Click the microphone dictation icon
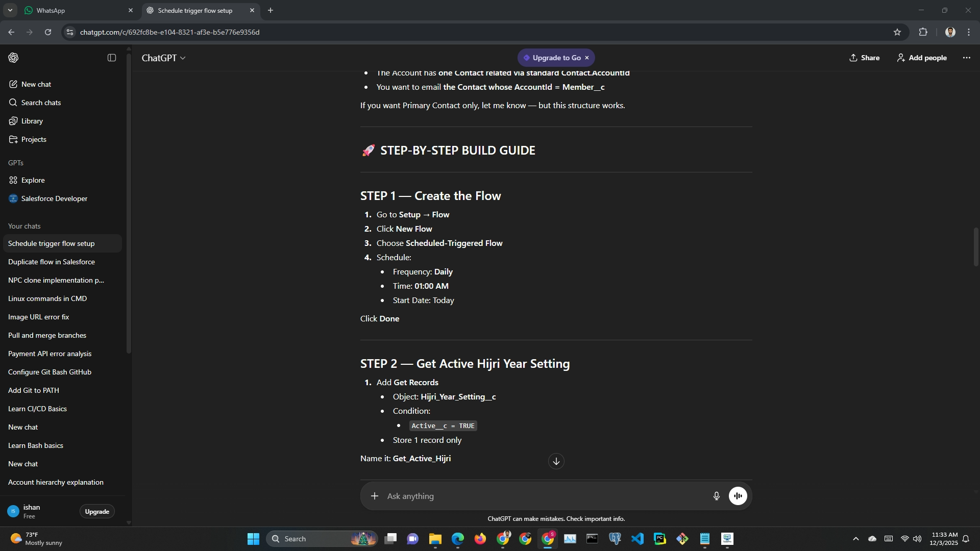980x551 pixels. click(x=716, y=496)
